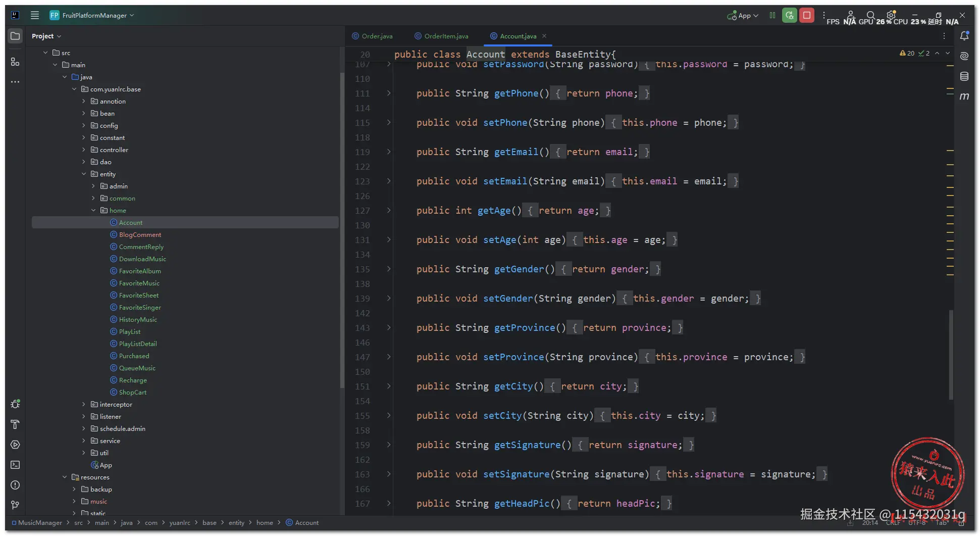Screen dimensions: 980x536
Task: Open the AI Assistant panel
Action: (964, 56)
